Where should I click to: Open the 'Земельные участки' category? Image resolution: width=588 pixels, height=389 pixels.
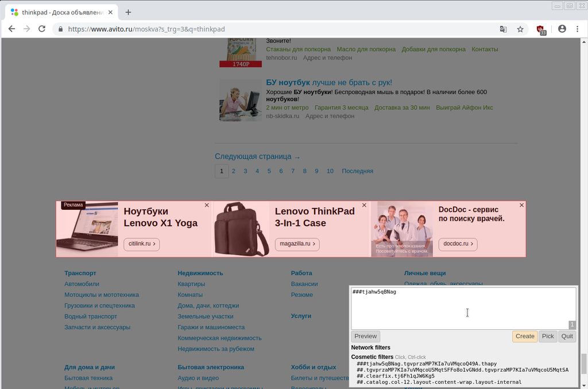[206, 317]
